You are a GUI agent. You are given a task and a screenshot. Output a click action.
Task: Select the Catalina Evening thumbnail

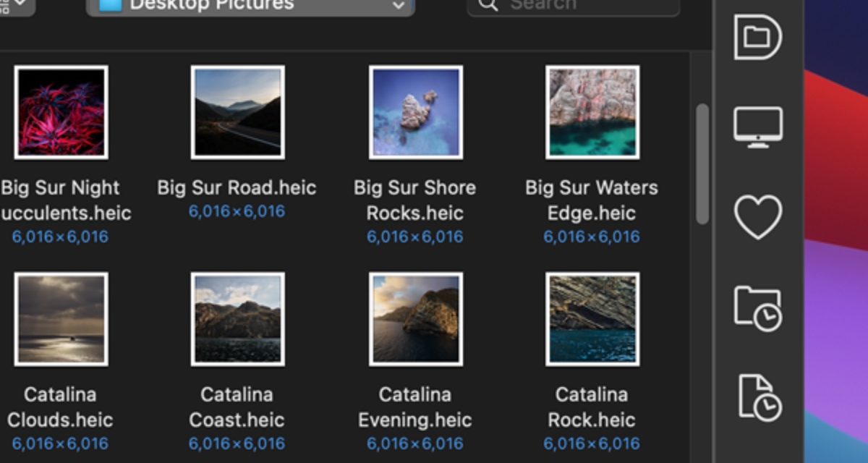[415, 319]
